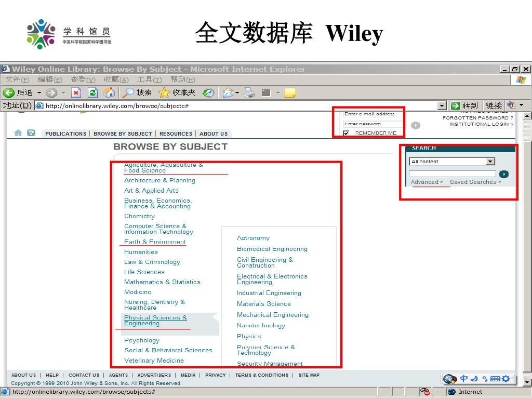Click the Wiley home icon beside Publications
Image resolution: width=532 pixels, height=399 pixels.
[x=18, y=133]
